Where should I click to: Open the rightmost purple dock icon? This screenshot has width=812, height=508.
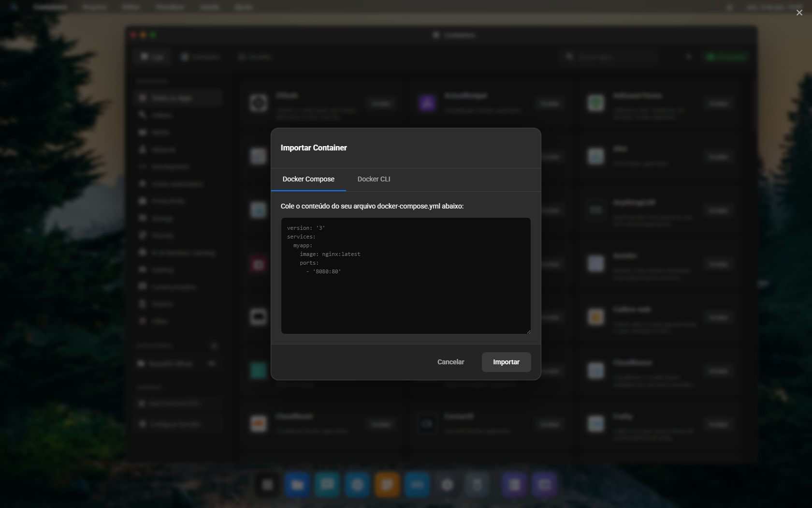click(544, 485)
